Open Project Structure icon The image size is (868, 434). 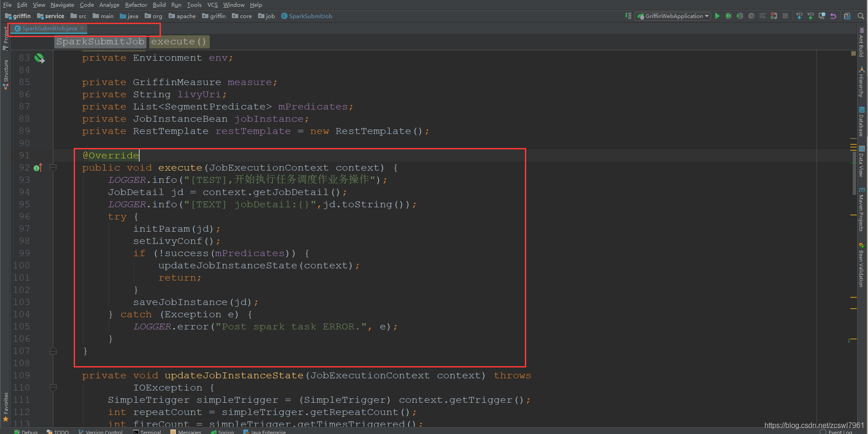coord(847,16)
